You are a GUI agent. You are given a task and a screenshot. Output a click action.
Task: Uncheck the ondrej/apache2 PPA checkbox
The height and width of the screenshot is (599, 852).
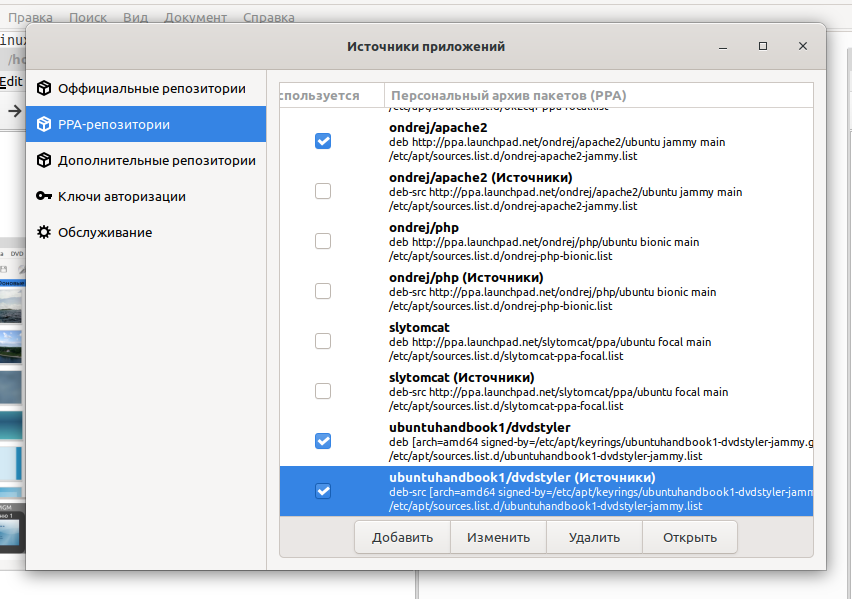[x=323, y=141]
